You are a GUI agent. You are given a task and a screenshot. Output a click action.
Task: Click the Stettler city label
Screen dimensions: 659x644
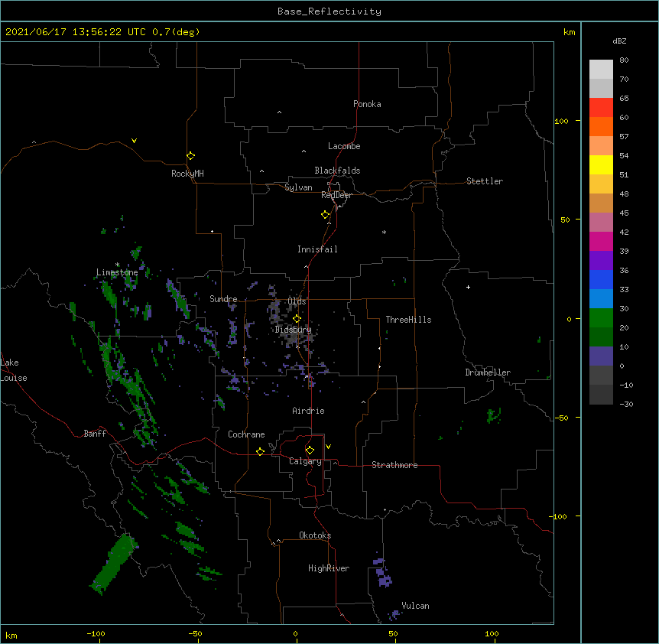pos(484,181)
